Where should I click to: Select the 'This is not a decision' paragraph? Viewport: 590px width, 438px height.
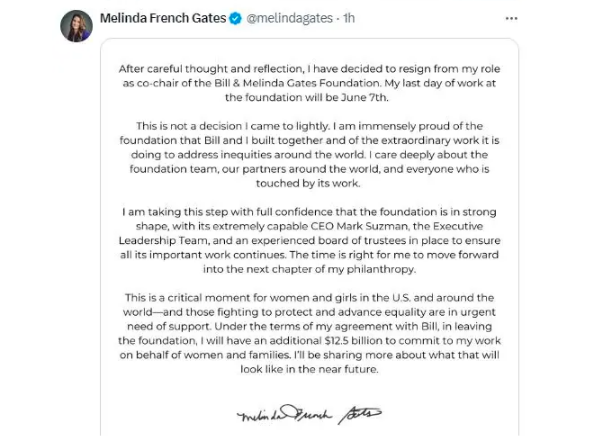[309, 155]
